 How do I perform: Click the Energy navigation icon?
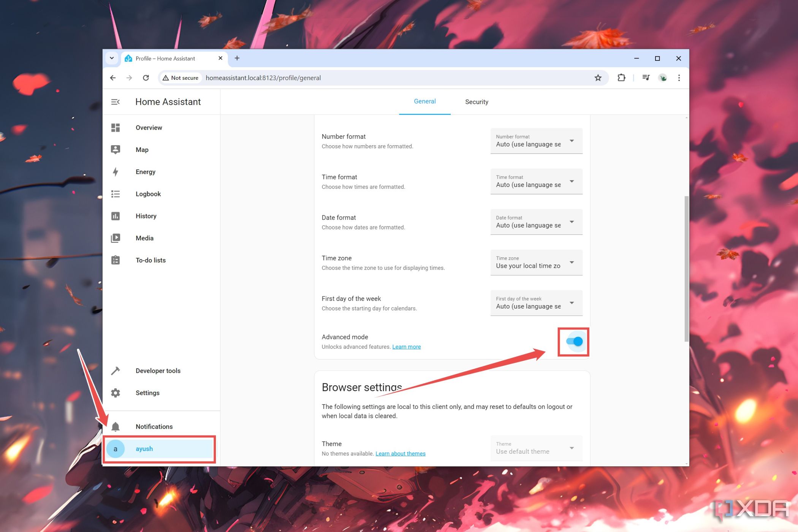click(116, 172)
